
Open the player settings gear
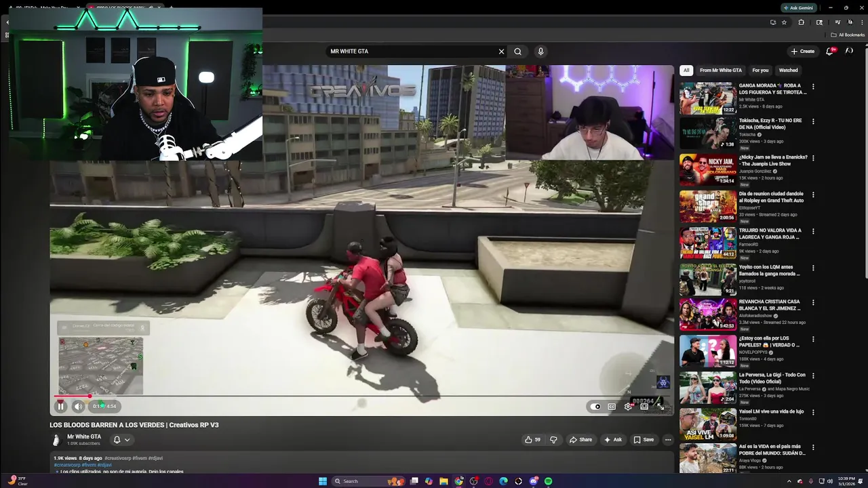pyautogui.click(x=628, y=407)
